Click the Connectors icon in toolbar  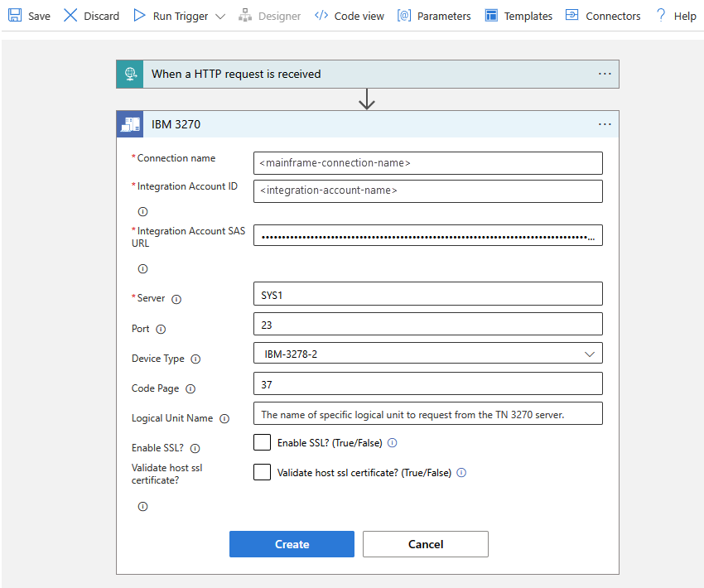pyautogui.click(x=572, y=15)
